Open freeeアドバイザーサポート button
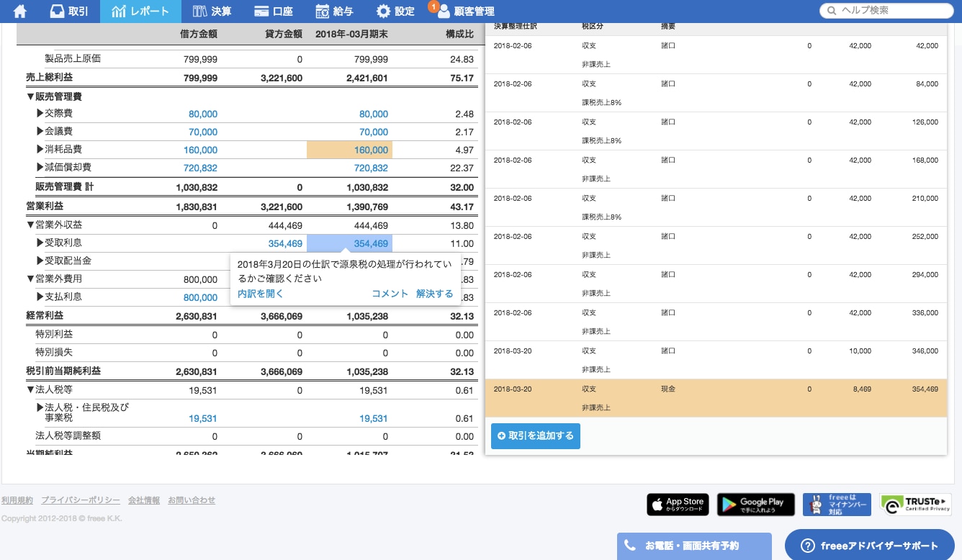 click(870, 546)
